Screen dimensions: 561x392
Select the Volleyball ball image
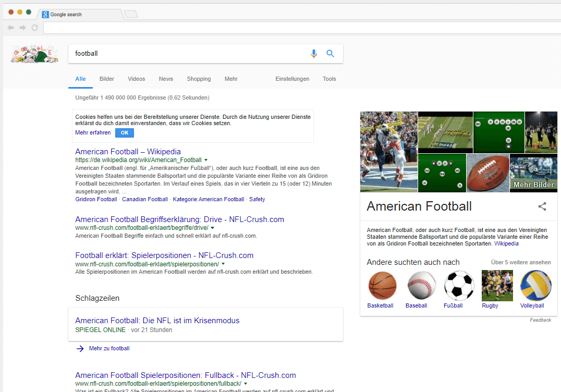[535, 286]
